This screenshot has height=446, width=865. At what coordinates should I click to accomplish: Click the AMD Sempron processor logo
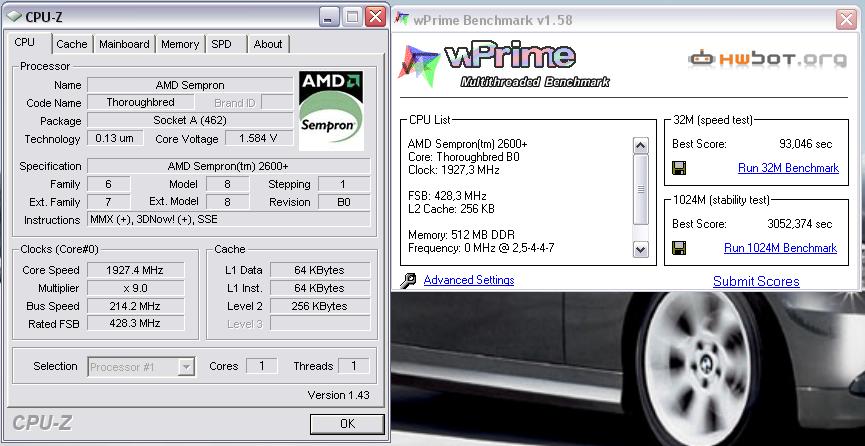coord(331,110)
